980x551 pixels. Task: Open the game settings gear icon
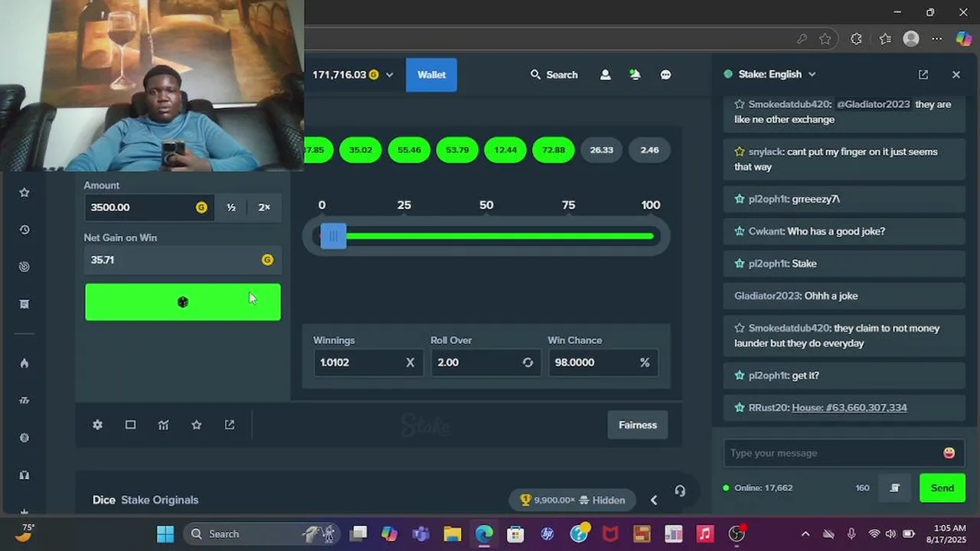click(x=97, y=425)
